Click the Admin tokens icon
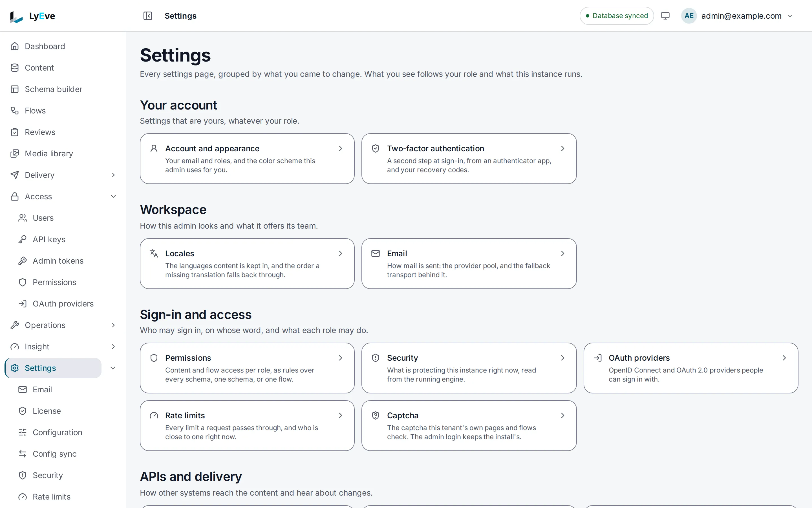812x508 pixels. (23, 261)
